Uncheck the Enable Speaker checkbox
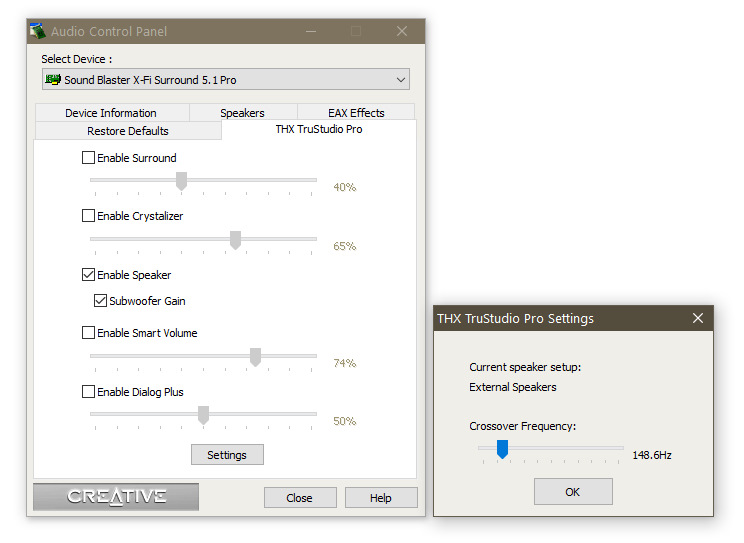 [88, 274]
